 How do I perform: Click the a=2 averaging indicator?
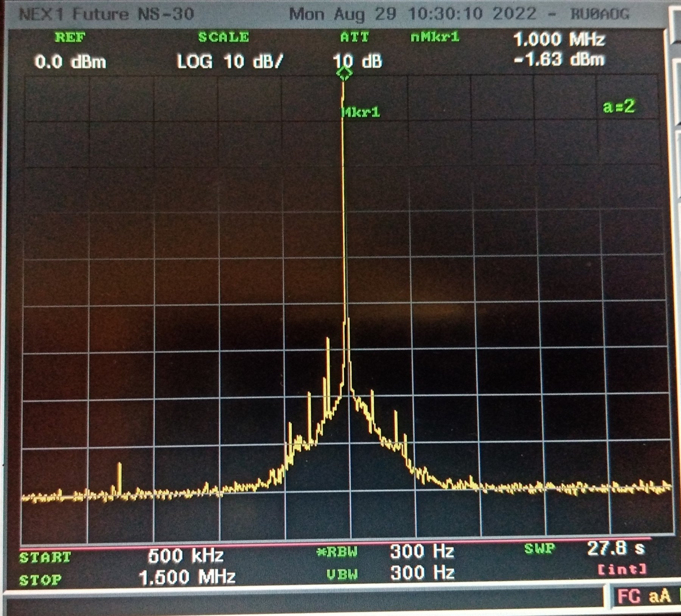[x=619, y=106]
